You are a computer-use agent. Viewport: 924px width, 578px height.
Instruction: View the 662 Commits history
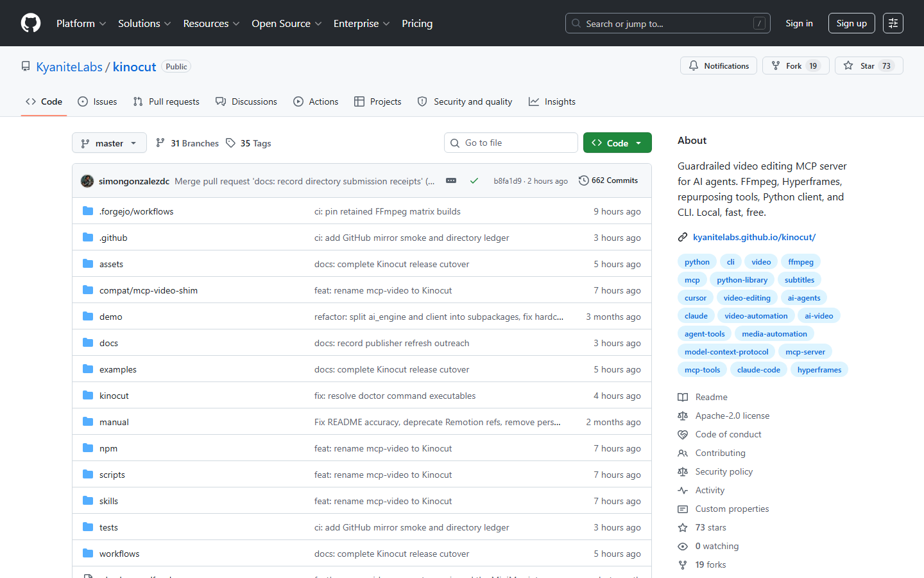(608, 180)
